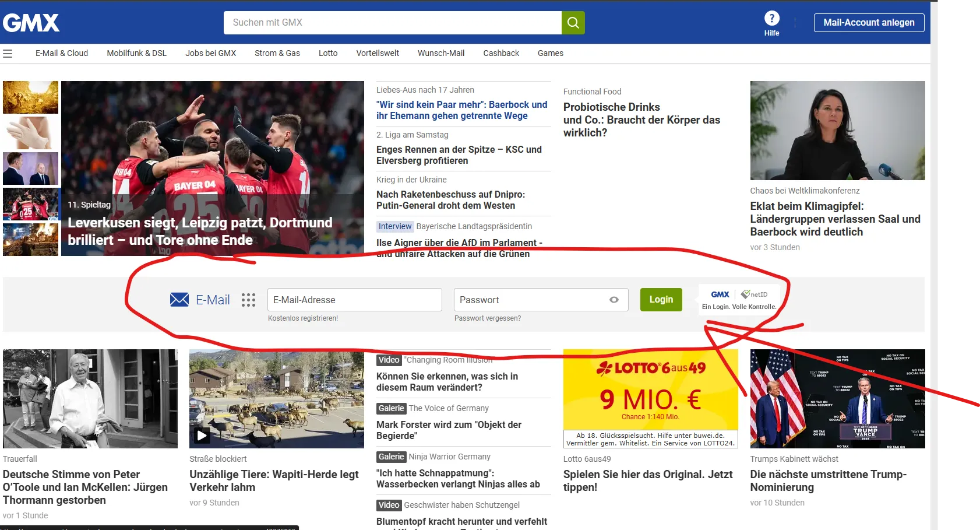Open the Vorteilswelt menu item

click(378, 53)
